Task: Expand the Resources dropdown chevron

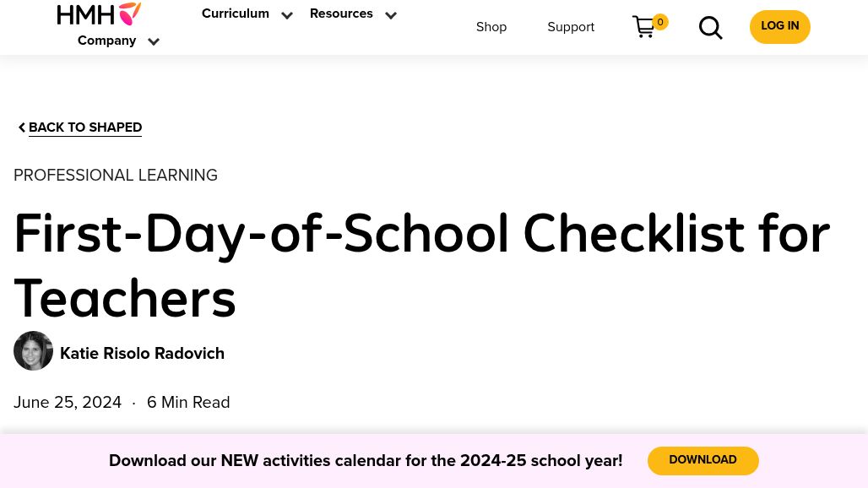Action: point(391,15)
